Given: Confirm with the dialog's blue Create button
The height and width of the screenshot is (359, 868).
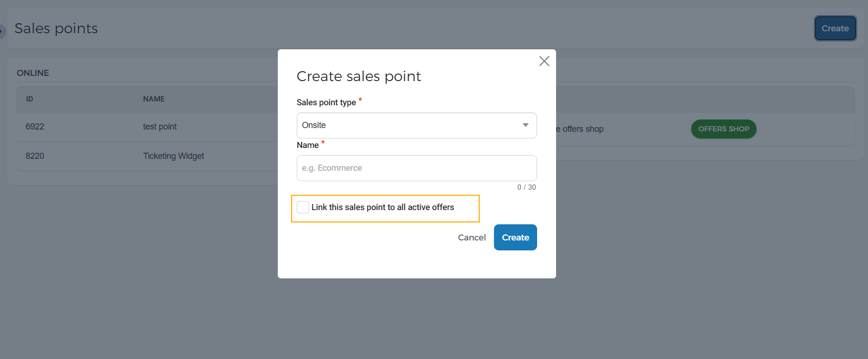Looking at the screenshot, I should point(515,238).
